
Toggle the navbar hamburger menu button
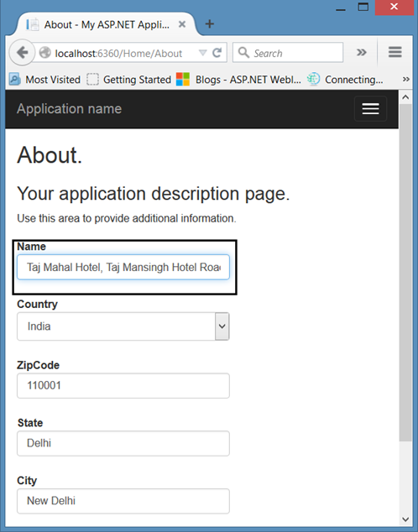370,108
